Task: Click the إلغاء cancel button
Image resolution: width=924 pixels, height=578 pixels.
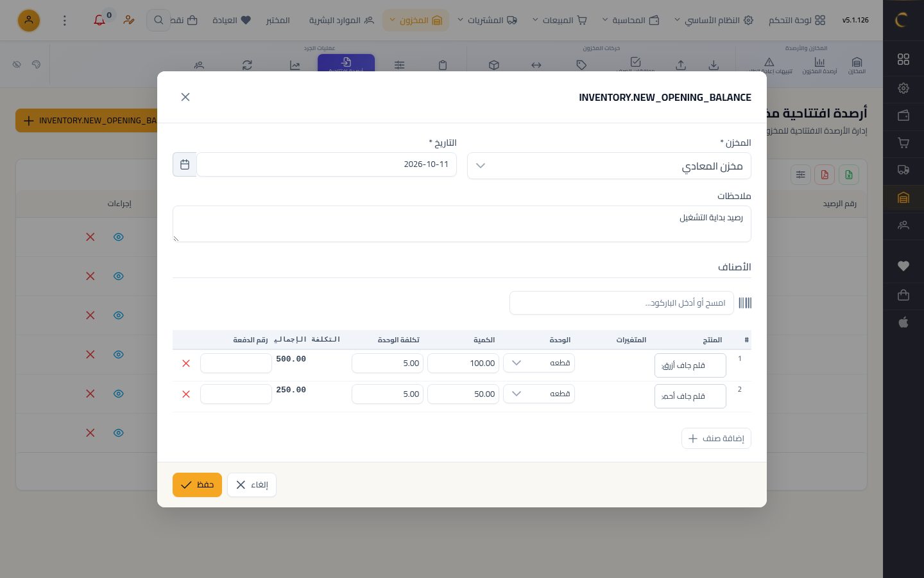Action: 252,485
